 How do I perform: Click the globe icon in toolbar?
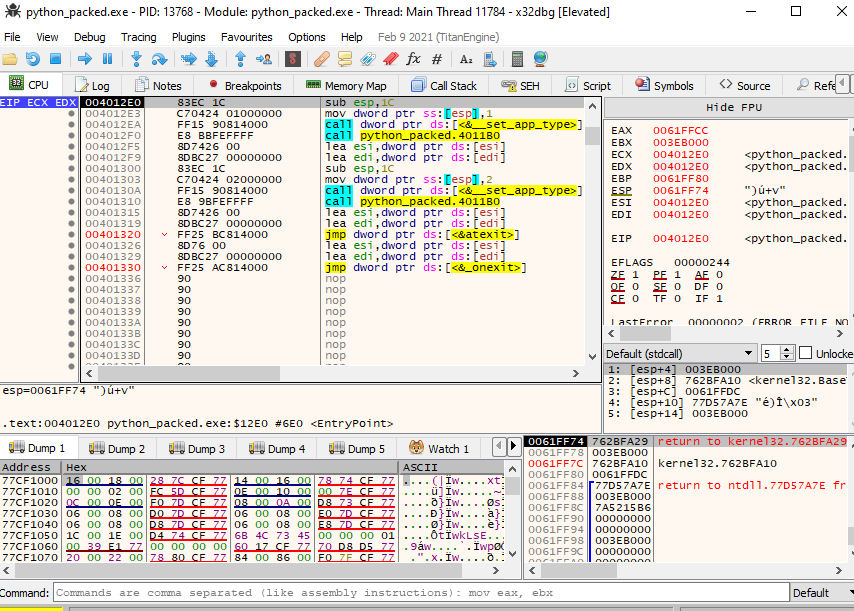click(541, 59)
